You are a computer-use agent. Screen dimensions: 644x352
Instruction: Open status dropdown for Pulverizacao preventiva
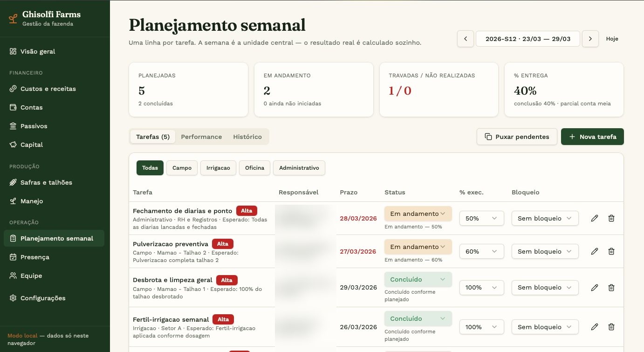[x=418, y=247]
